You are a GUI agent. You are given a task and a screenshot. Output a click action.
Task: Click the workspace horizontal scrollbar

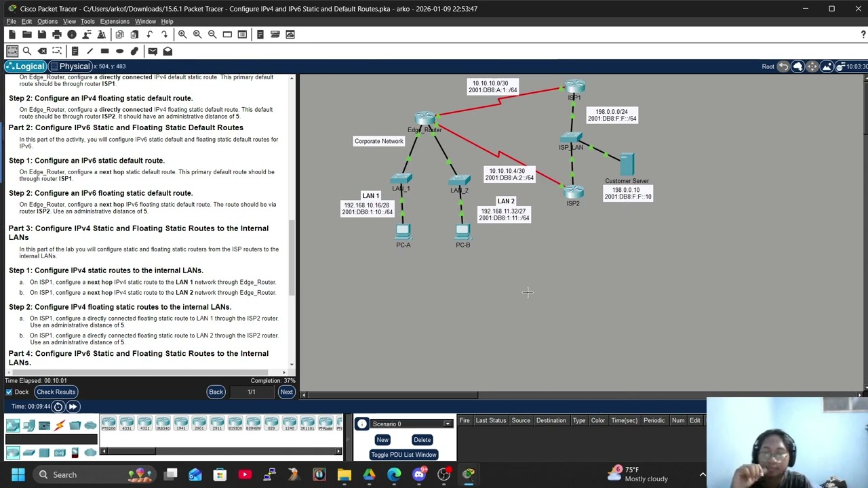click(394, 395)
